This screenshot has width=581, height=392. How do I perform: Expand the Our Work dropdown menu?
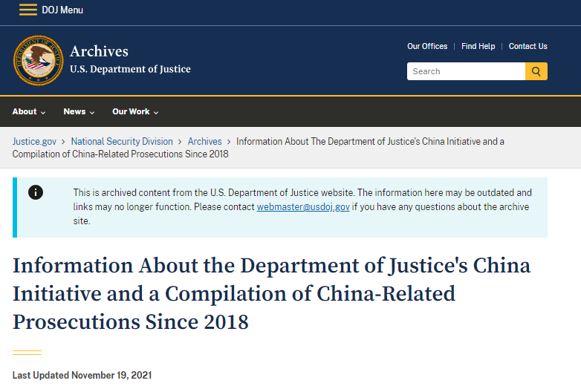[x=135, y=112]
